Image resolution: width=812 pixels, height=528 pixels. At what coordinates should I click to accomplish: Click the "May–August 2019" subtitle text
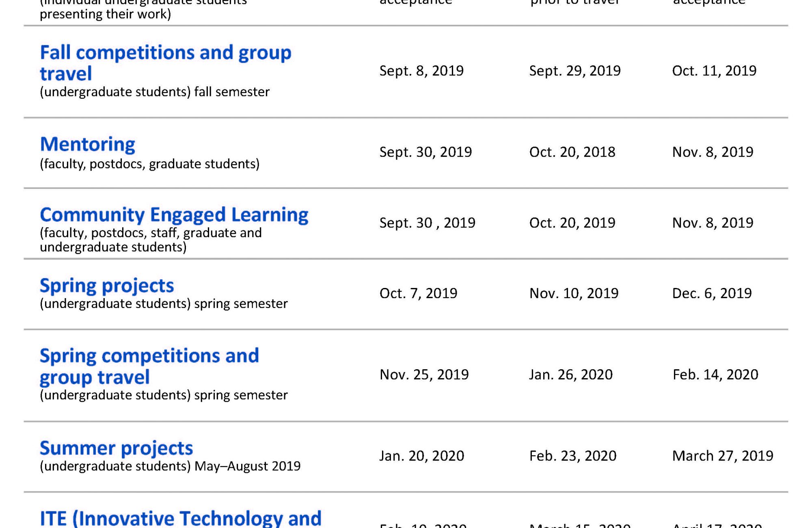click(x=247, y=466)
